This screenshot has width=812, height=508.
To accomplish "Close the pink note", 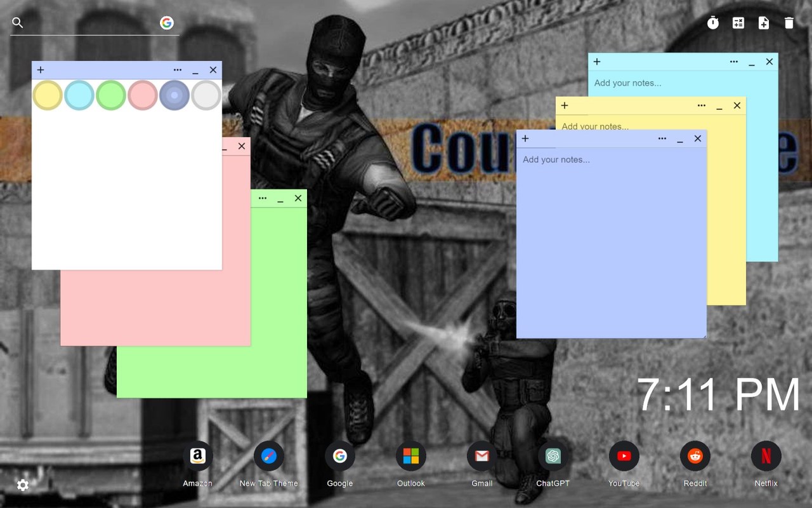I will tap(242, 146).
